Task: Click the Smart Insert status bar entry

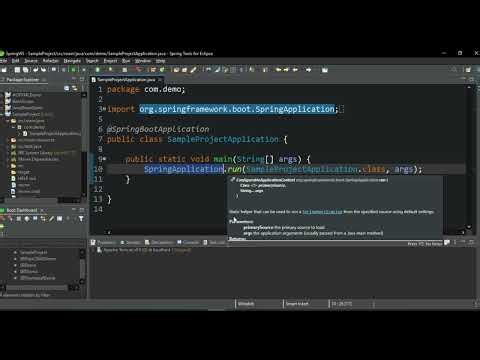Action: [x=297, y=304]
